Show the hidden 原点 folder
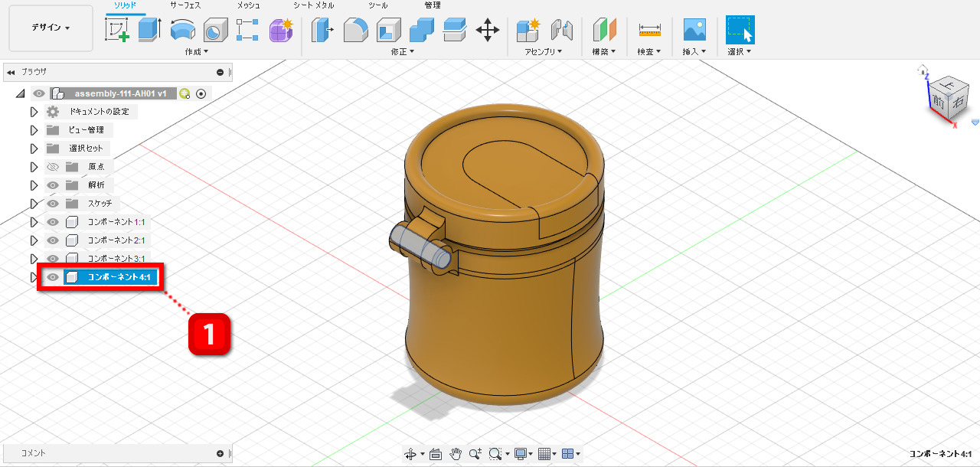The image size is (980, 467). 53,166
